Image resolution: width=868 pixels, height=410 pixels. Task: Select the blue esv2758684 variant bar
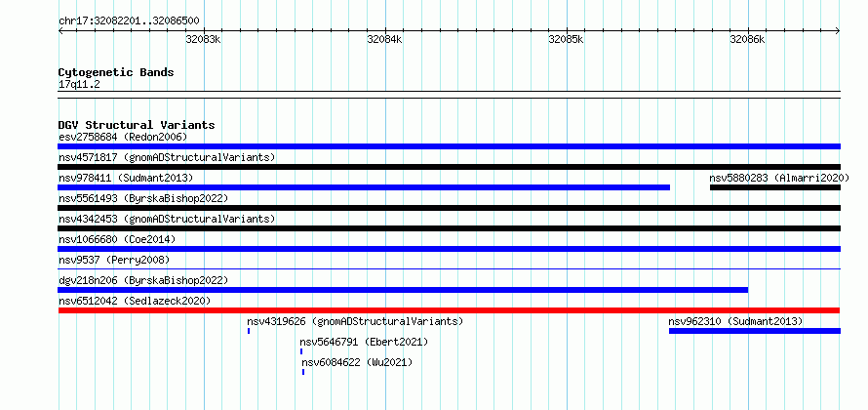[x=449, y=146]
